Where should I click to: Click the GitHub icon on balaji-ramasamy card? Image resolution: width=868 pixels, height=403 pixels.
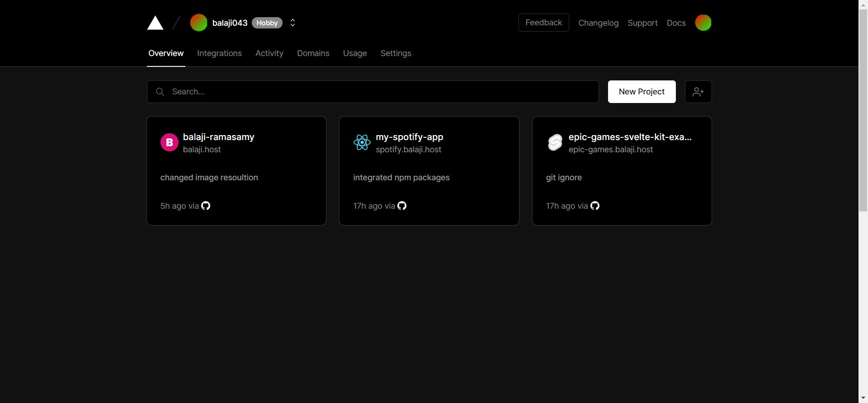206,206
